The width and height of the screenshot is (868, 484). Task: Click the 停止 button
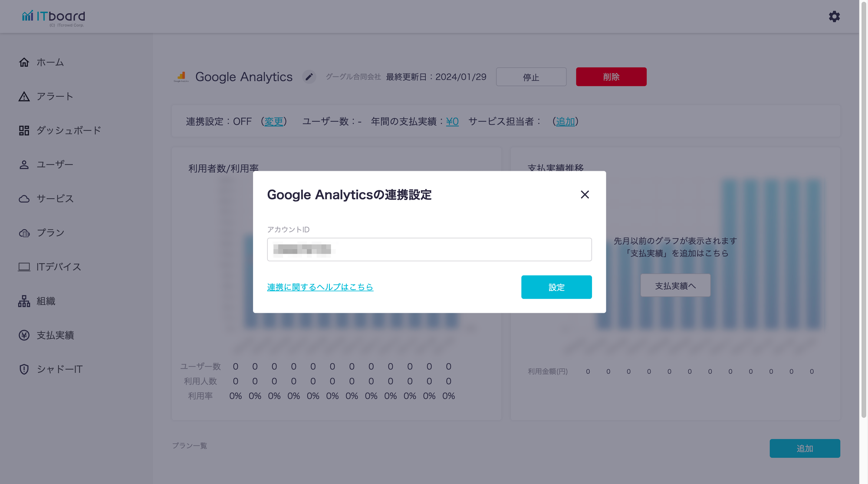click(x=531, y=77)
